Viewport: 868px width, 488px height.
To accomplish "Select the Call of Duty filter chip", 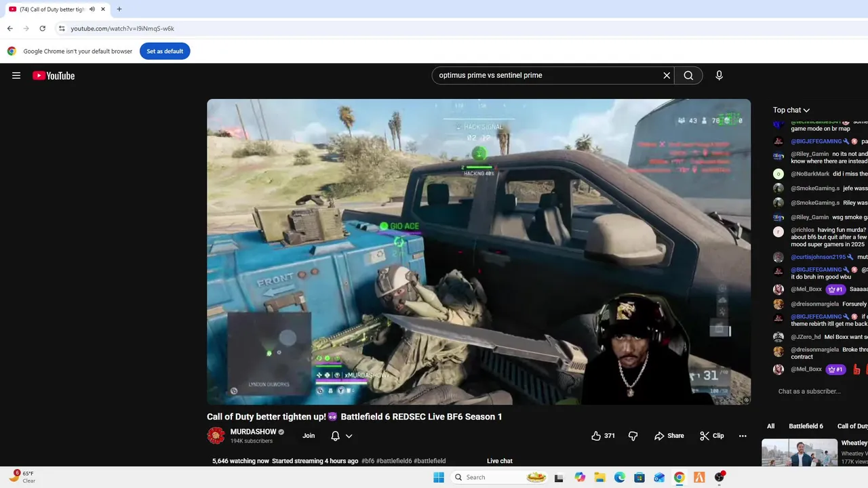I will [852, 426].
